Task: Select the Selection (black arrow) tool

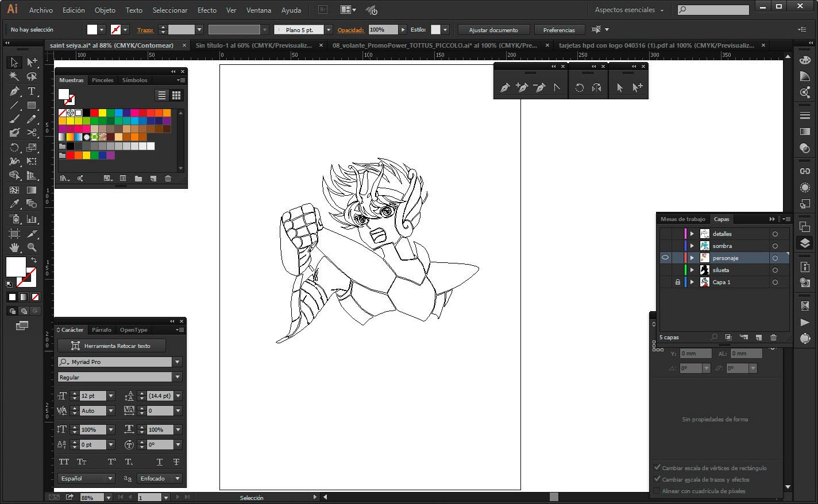Action: coord(14,62)
